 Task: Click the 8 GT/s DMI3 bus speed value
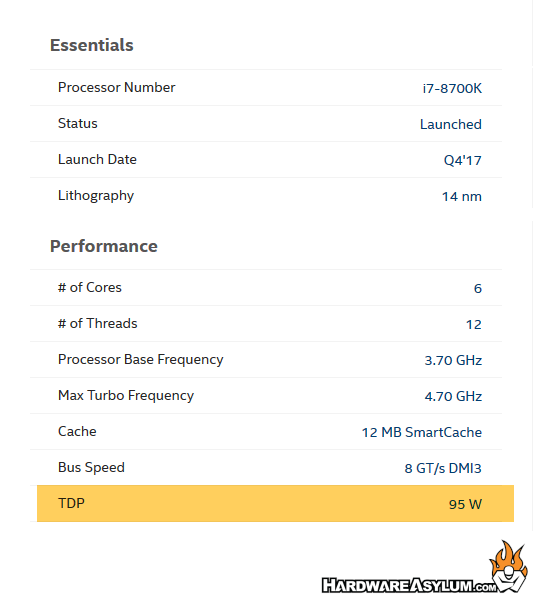click(443, 468)
